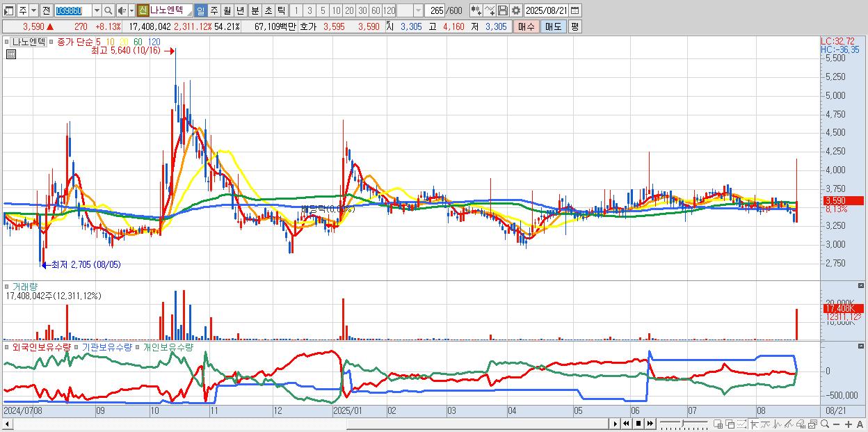This screenshot has width=868, height=432.
Task: Click the speaker sound icon in toolbar
Action: (x=122, y=10)
